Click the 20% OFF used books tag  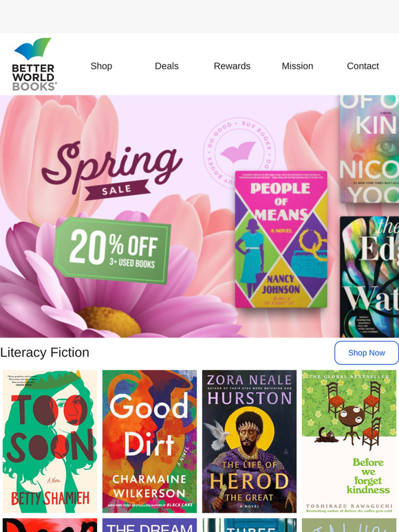click(x=112, y=250)
